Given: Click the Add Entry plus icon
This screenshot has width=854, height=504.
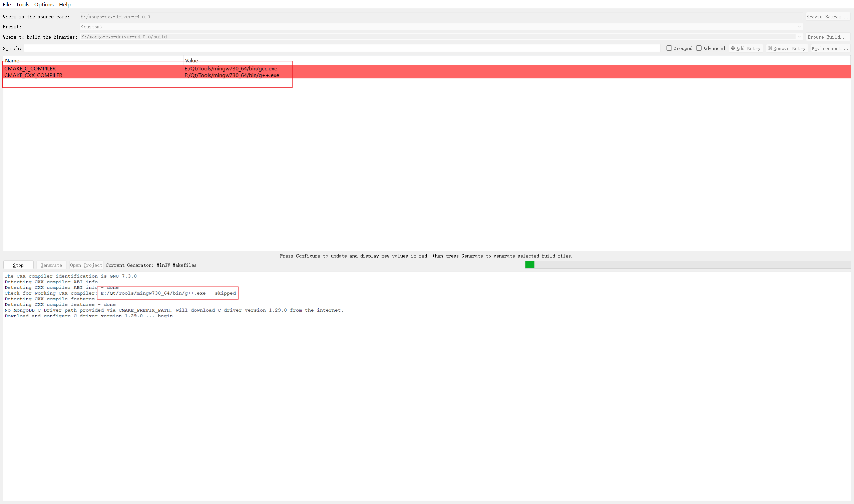Looking at the screenshot, I should click(733, 48).
